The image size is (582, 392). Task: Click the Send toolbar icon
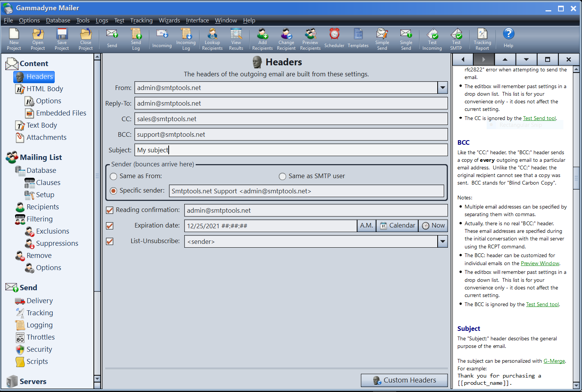tap(112, 39)
